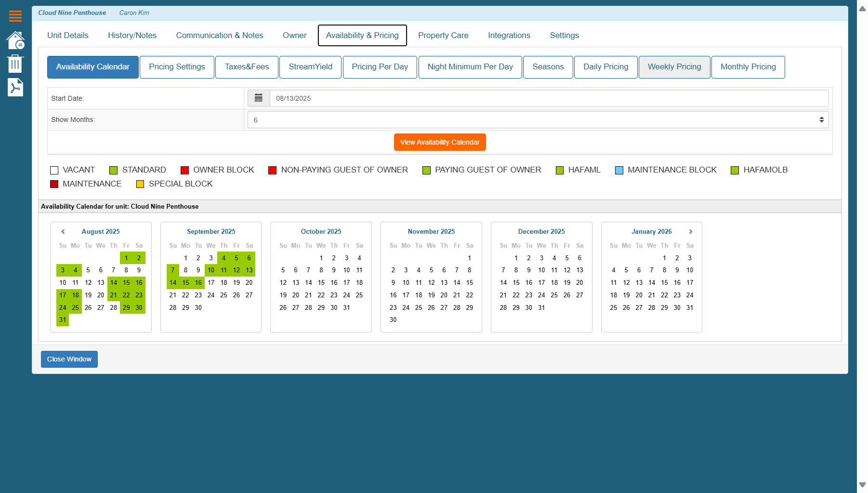
Task: Click Caron Kim name in header
Action: coord(134,13)
